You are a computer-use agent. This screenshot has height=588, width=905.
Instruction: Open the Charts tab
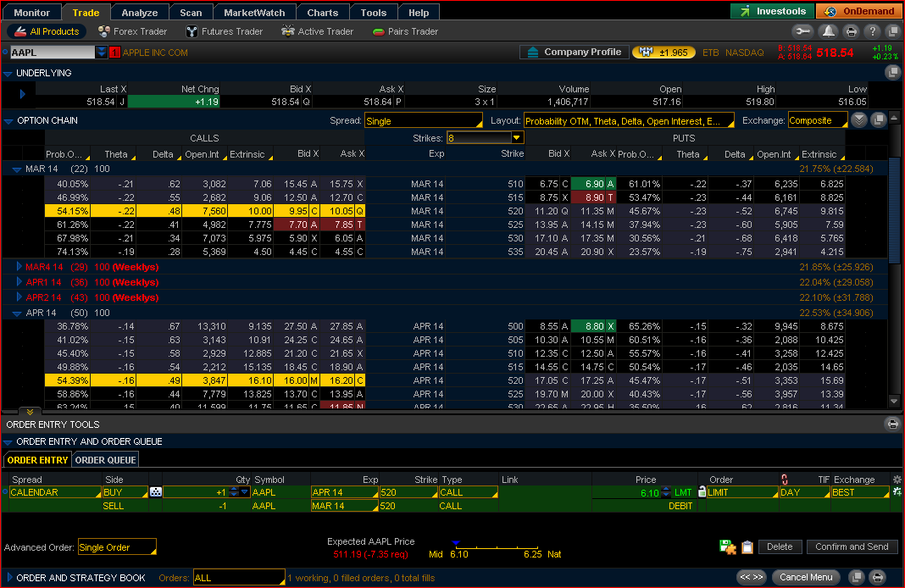pos(323,12)
